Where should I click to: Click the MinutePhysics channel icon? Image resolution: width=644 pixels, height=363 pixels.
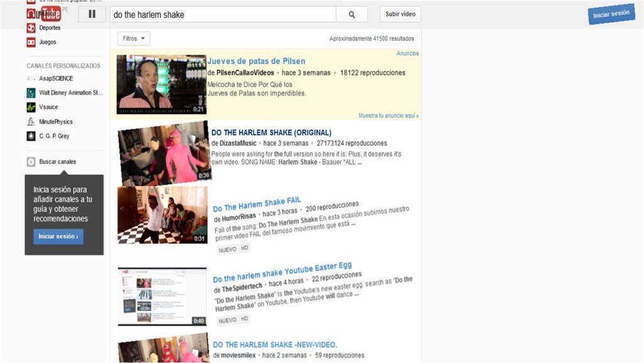coord(31,121)
